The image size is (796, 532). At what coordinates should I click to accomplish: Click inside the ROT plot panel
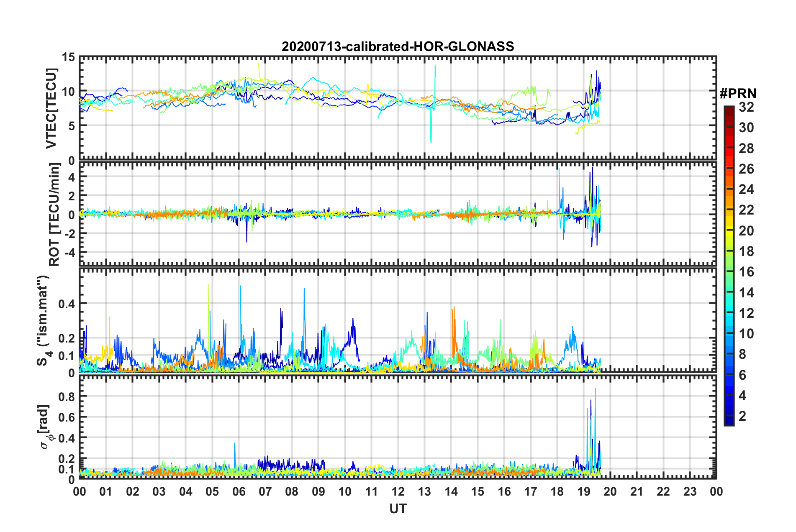tap(398, 214)
